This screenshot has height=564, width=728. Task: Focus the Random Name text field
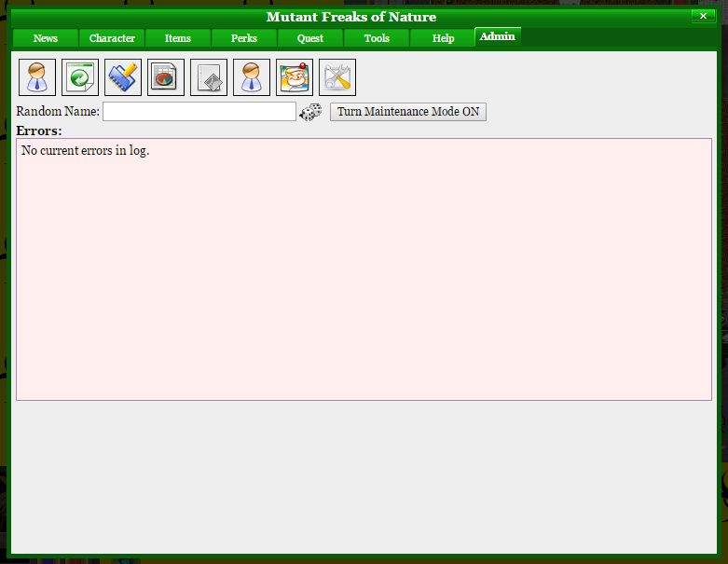point(199,112)
